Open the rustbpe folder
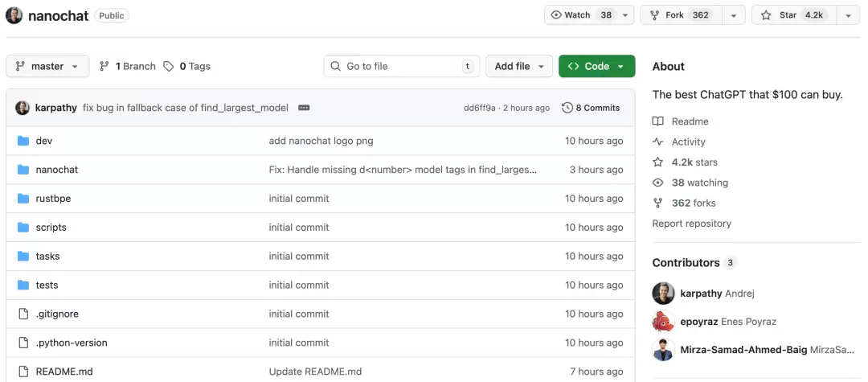The width and height of the screenshot is (868, 382). tap(53, 199)
